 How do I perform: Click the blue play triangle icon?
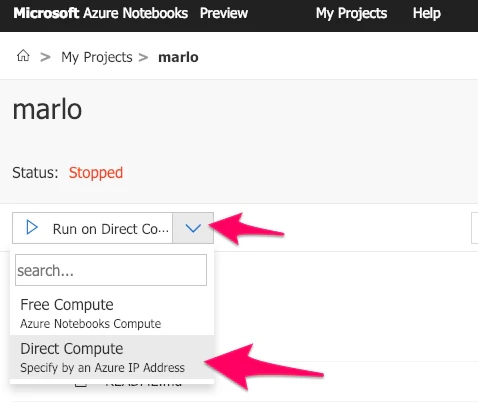coord(32,227)
